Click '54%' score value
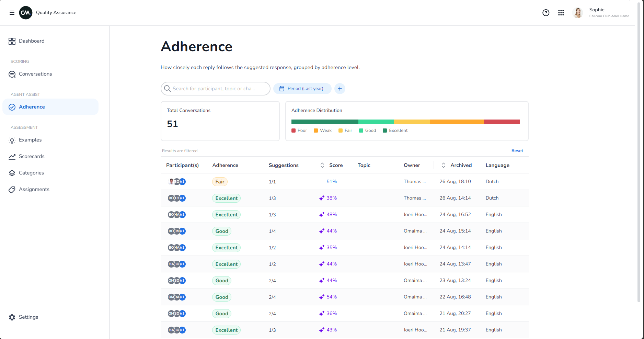This screenshot has height=339, width=644. click(332, 297)
